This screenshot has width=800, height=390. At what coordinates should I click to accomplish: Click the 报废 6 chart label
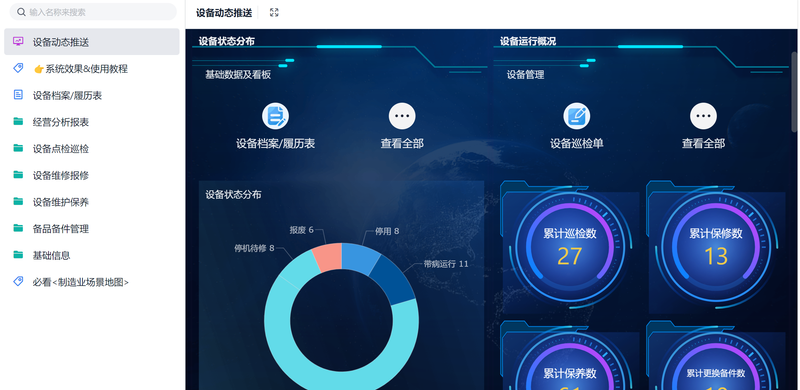(x=302, y=230)
